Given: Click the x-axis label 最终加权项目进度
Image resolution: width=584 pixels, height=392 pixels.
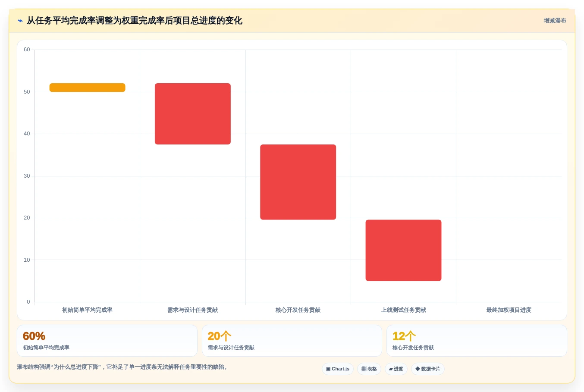Looking at the screenshot, I should pyautogui.click(x=509, y=310).
